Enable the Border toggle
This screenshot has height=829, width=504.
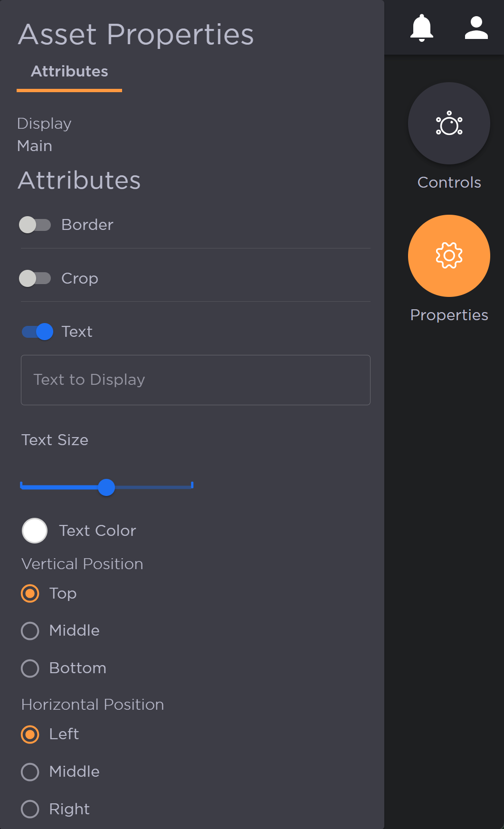36,225
